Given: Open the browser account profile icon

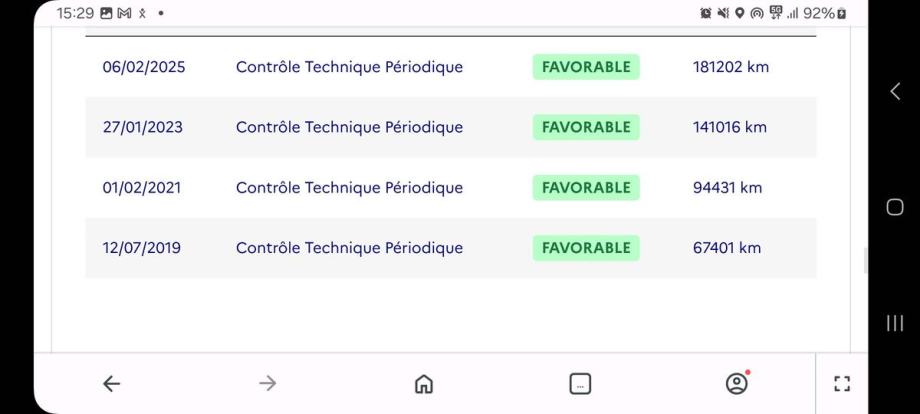Looking at the screenshot, I should [737, 383].
